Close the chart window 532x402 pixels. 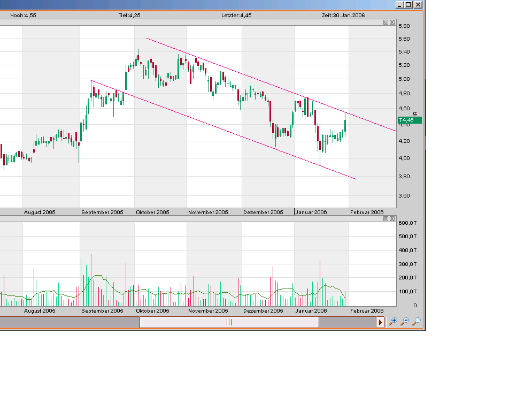pos(418,5)
